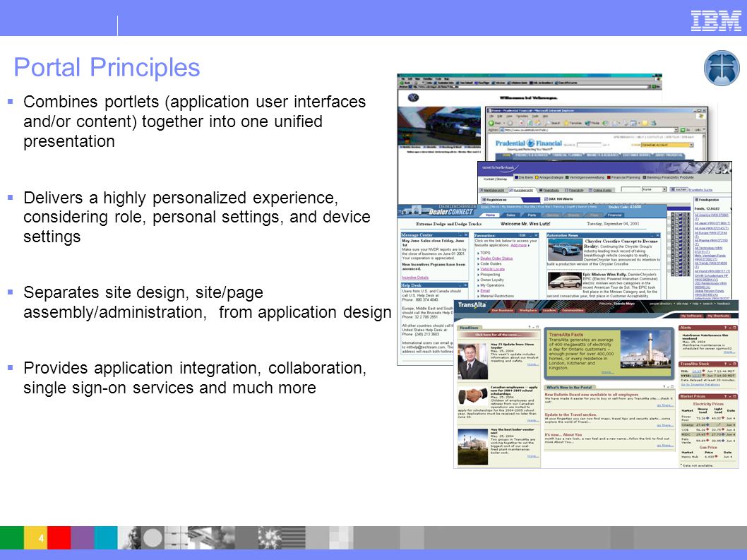Click 'Click here for all the news' banner

[498, 335]
